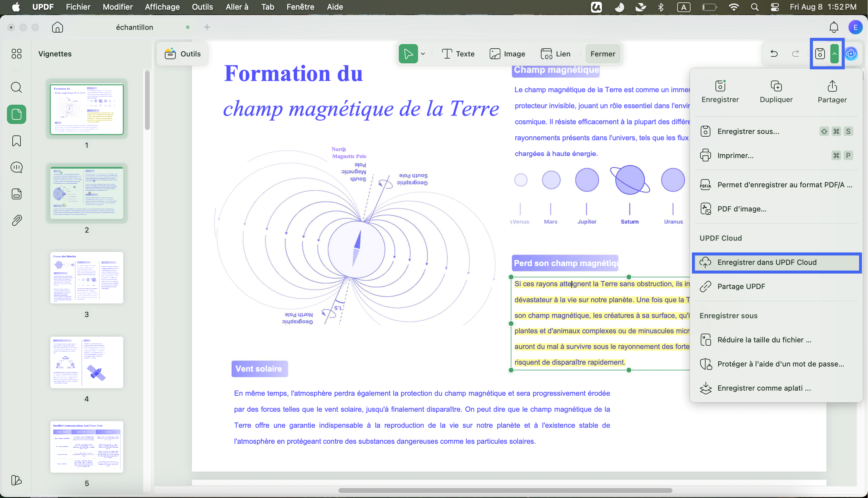Choose Enregistrer dans UPDF Cloud
This screenshot has height=498, width=868.
[x=776, y=262]
